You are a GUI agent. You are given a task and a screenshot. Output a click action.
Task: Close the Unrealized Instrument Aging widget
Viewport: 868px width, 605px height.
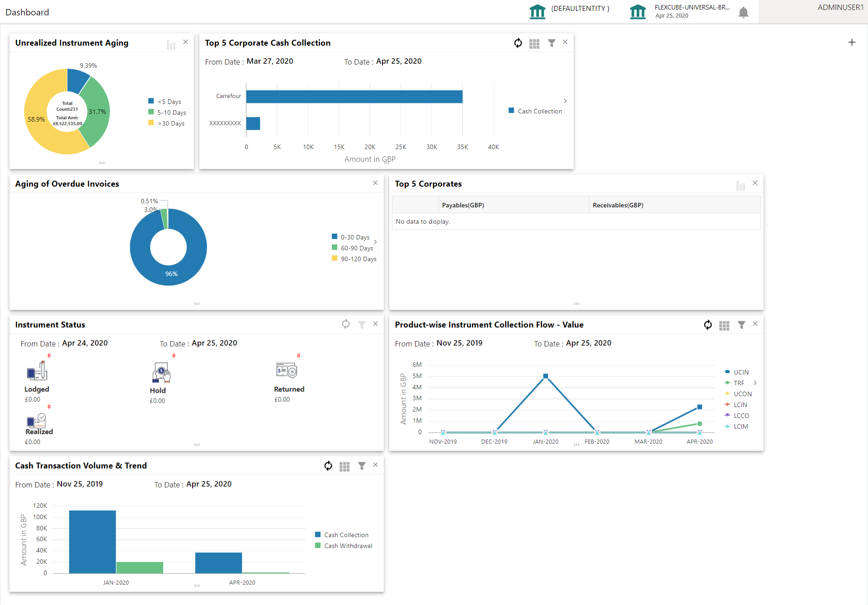pos(185,42)
